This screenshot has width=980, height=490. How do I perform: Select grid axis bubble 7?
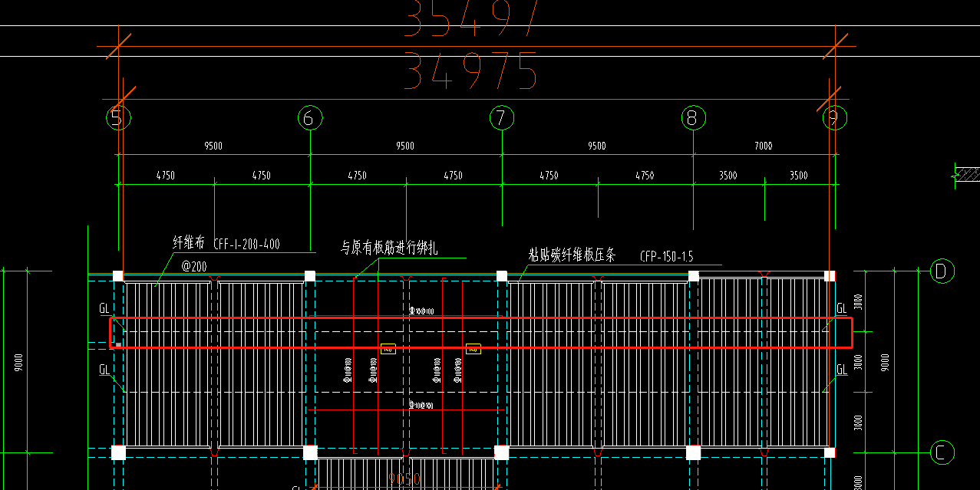[x=501, y=118]
